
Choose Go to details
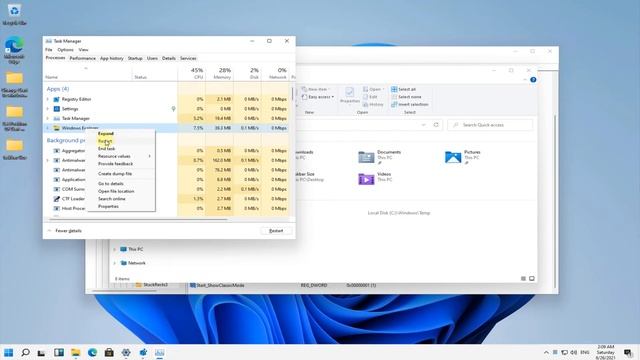(111, 184)
